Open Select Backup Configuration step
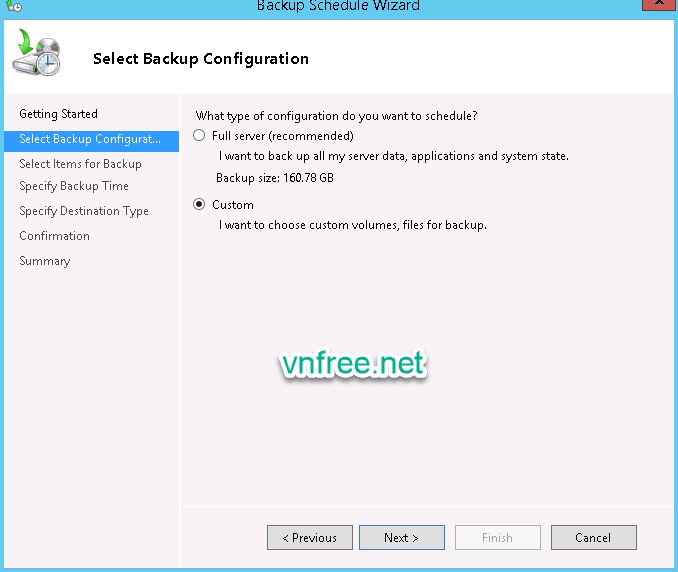Image resolution: width=678 pixels, height=572 pixels. point(90,139)
